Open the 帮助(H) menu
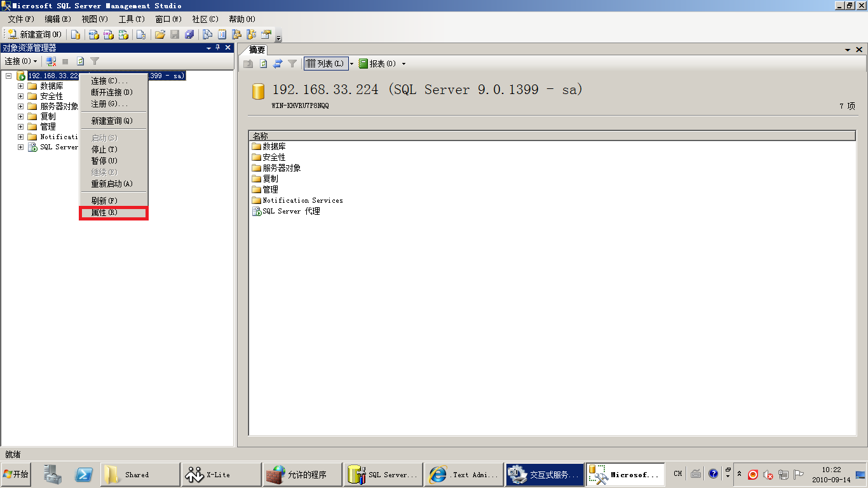The height and width of the screenshot is (488, 868). click(x=241, y=19)
